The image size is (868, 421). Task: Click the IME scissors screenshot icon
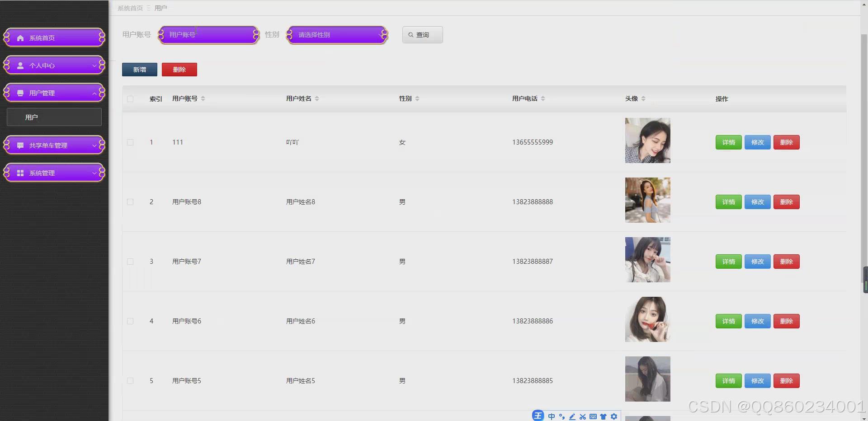coord(583,416)
